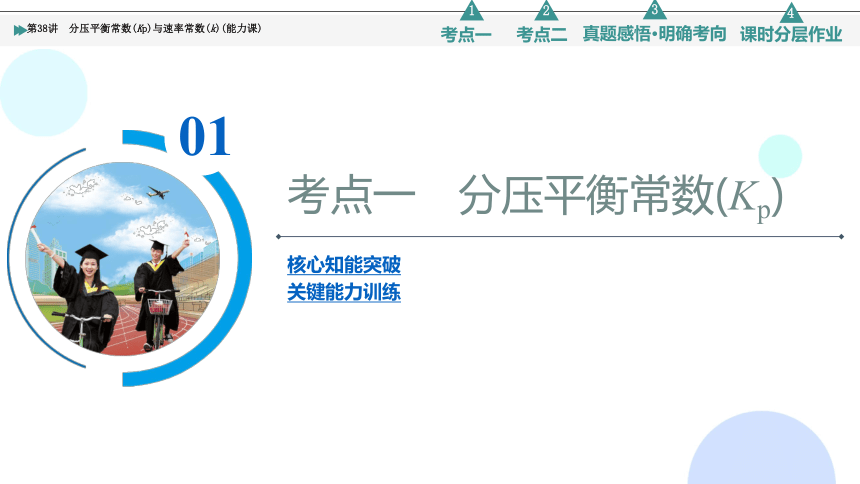Screen dimensions: 860x484
Task: Follow the 关键能力训练 link
Action: click(344, 292)
